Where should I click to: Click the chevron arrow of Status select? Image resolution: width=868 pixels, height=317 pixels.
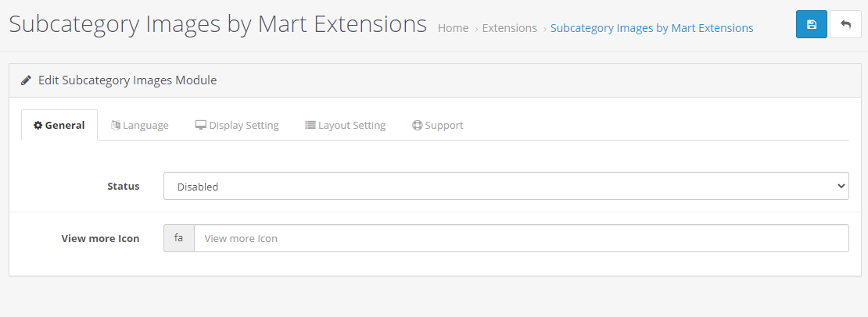click(841, 186)
